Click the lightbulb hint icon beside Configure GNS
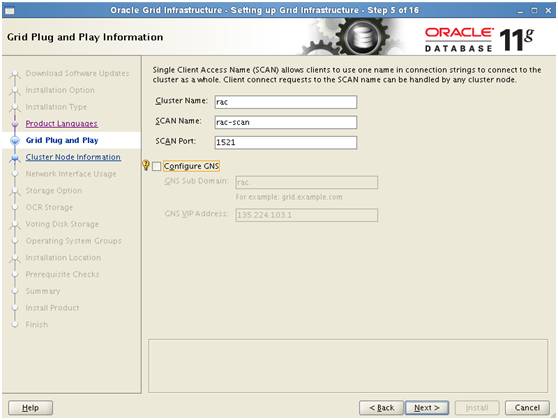Viewport: 558px width, 420px height. [146, 165]
